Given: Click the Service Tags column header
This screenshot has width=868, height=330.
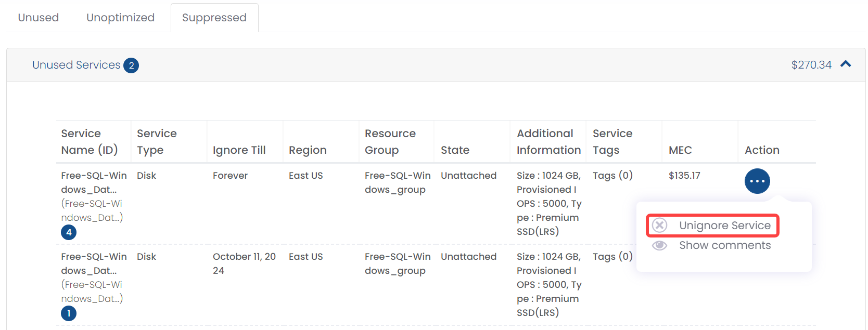Looking at the screenshot, I should [612, 142].
